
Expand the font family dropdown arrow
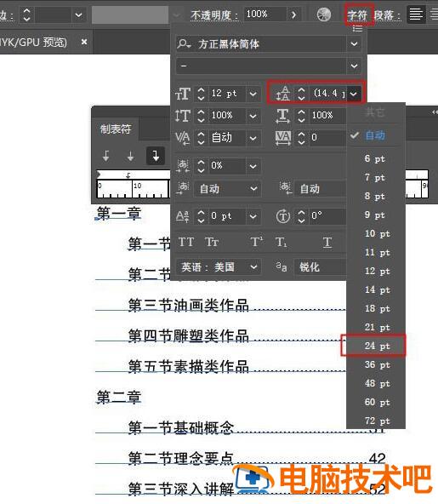click(x=354, y=44)
